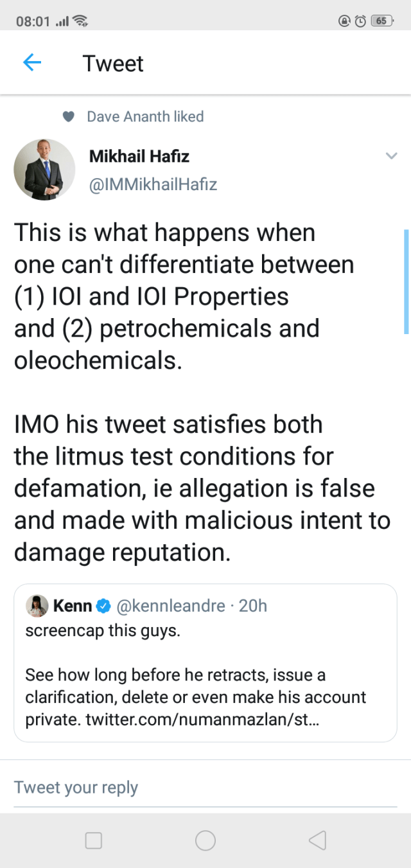The image size is (411, 868).
Task: Tap Kenn's avatar in quoted tweet
Action: [37, 606]
